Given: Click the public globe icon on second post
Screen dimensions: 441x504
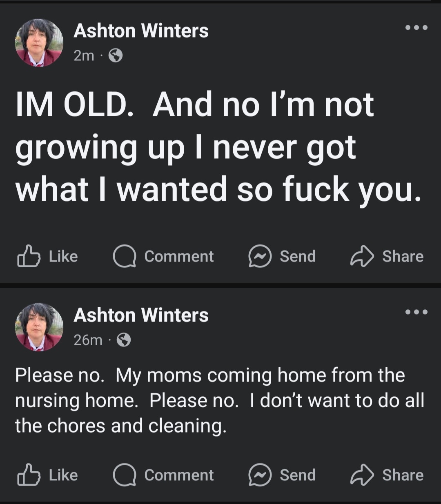Looking at the screenshot, I should point(124,340).
